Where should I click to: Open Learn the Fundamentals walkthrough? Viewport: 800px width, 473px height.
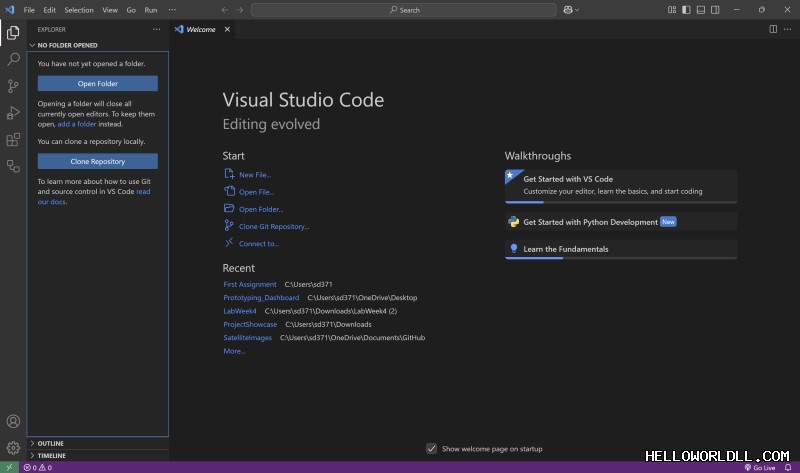621,250
